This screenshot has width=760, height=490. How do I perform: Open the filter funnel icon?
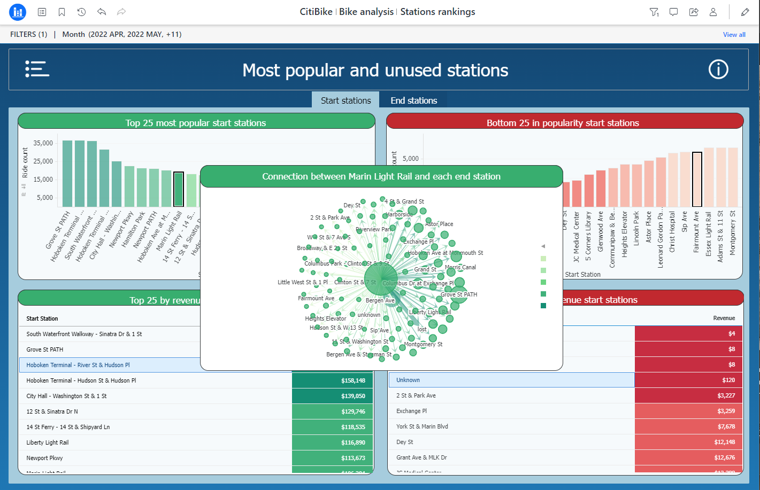click(654, 12)
